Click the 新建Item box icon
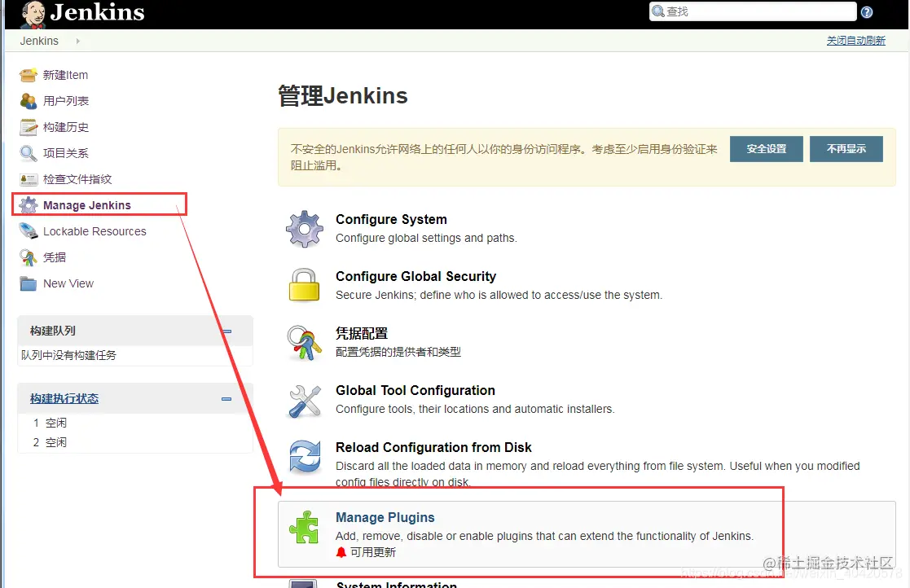 pos(29,76)
